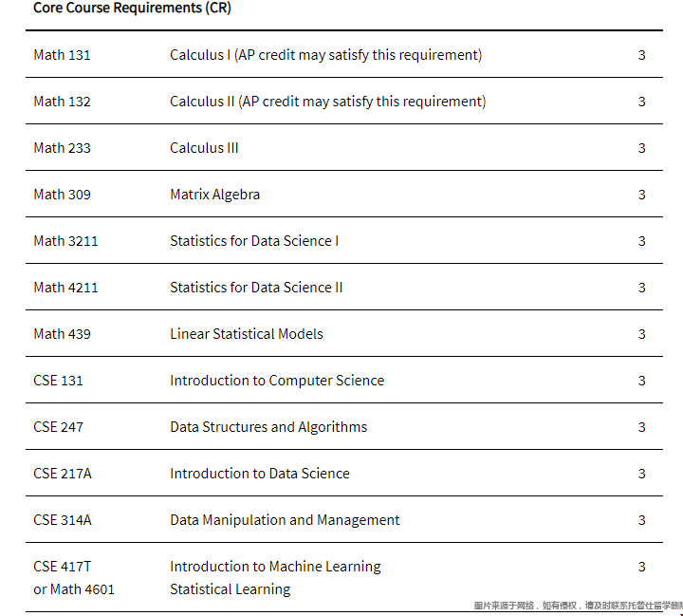This screenshot has height=616, width=683.
Task: Click the Core Course Requirements (CR) heading
Action: (132, 8)
